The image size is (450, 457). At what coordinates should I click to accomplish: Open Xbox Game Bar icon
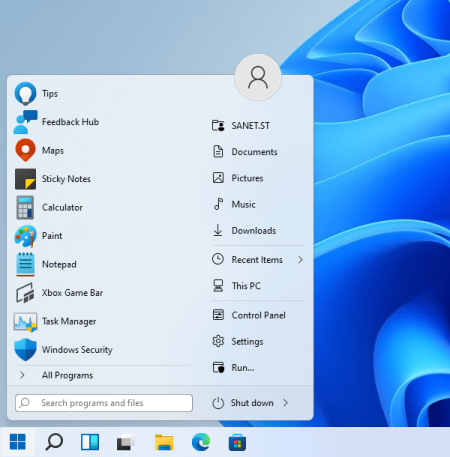(x=25, y=293)
